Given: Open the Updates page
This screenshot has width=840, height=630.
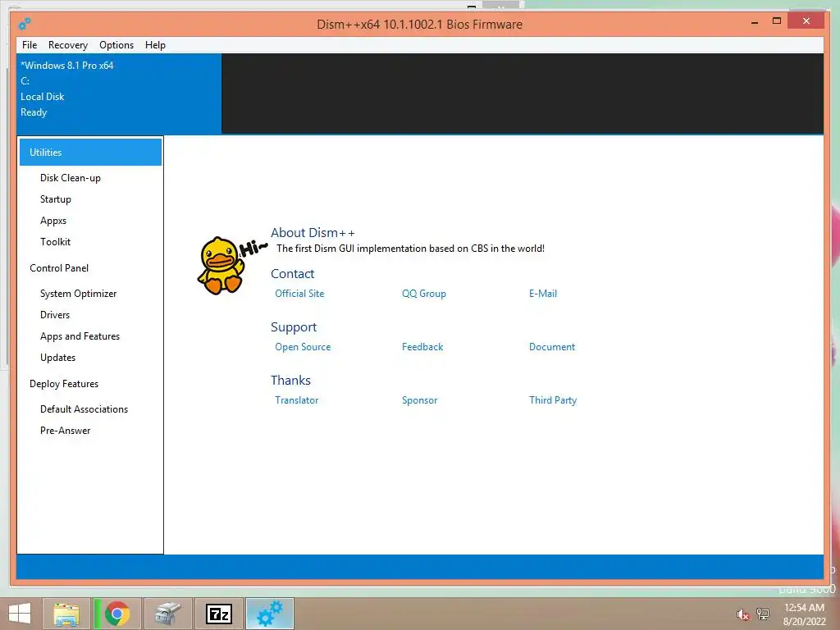Looking at the screenshot, I should pos(58,358).
